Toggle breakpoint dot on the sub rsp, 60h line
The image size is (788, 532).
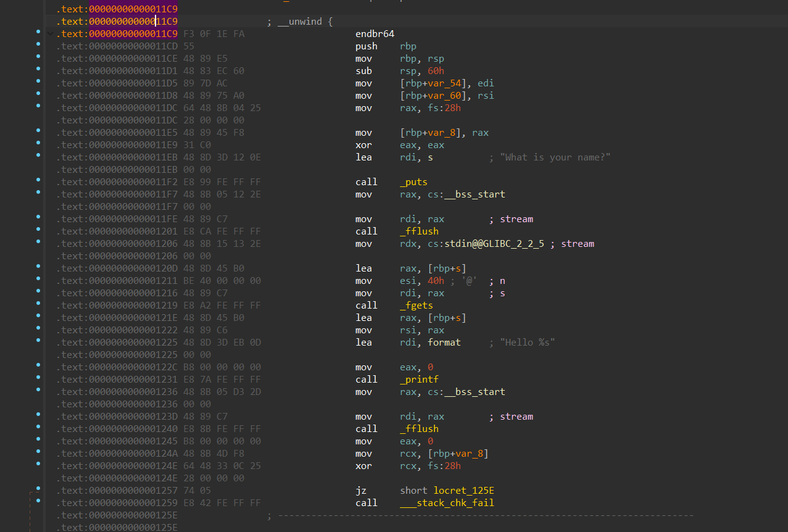point(38,69)
